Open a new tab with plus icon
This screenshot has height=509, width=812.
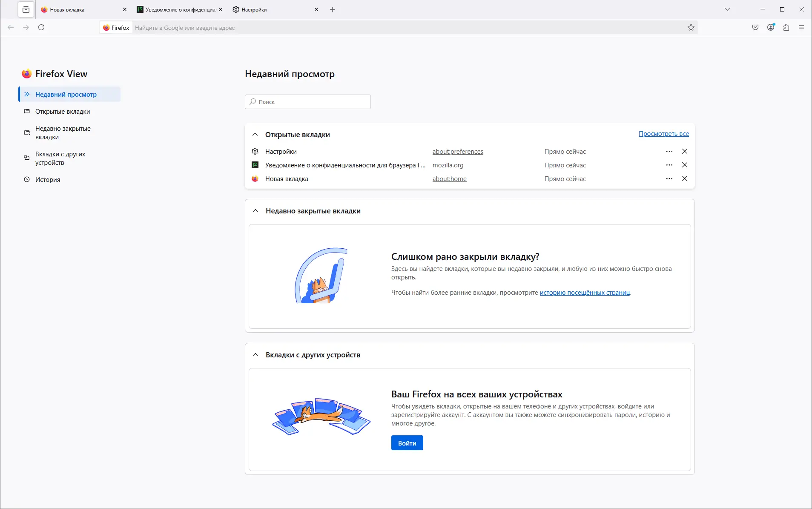(x=333, y=9)
